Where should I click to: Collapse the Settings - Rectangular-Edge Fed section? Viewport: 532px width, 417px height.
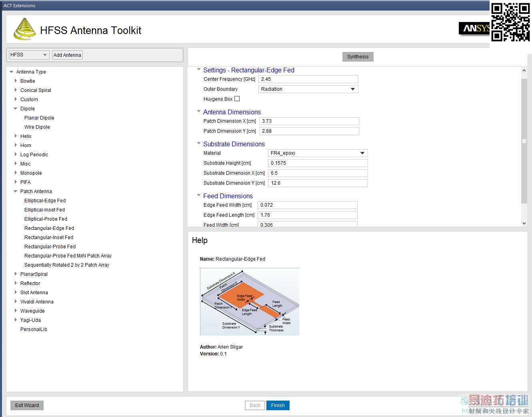199,70
